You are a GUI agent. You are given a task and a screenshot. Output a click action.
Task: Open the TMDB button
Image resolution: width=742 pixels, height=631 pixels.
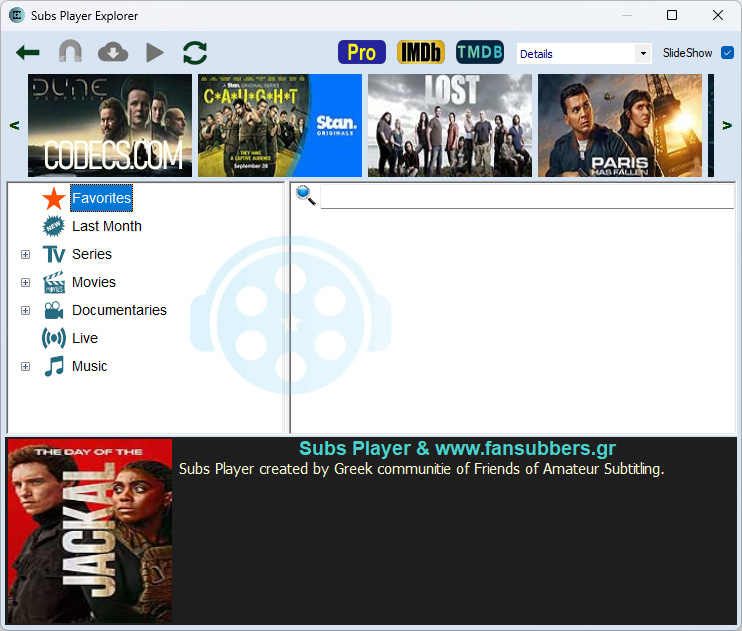coord(480,52)
